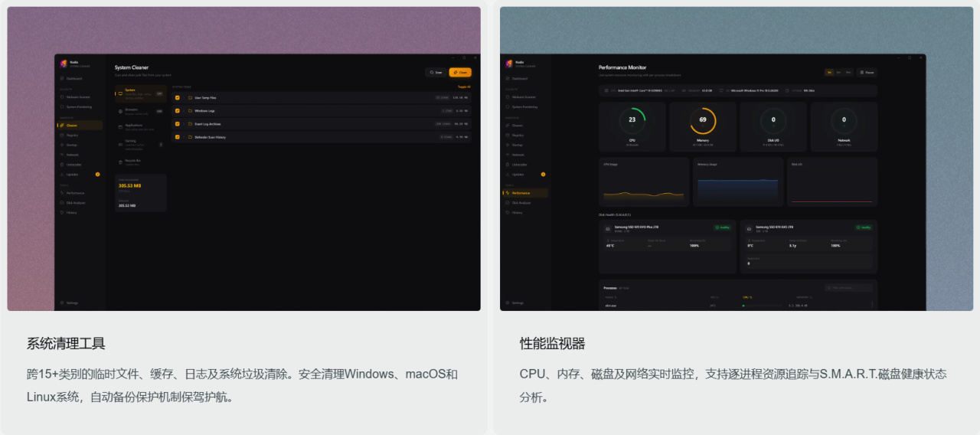Select the Recycle Bin category trash icon

pos(120,162)
